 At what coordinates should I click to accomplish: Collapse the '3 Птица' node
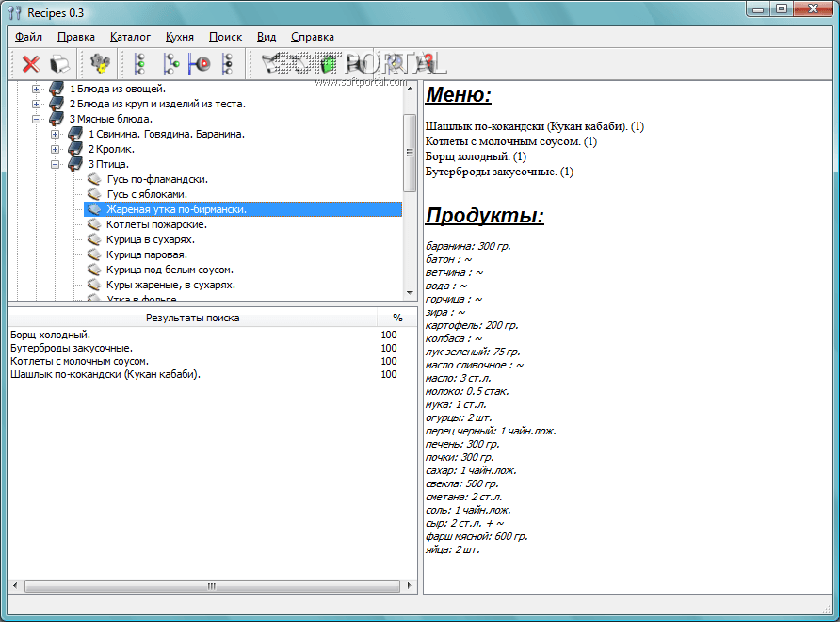coord(56,164)
